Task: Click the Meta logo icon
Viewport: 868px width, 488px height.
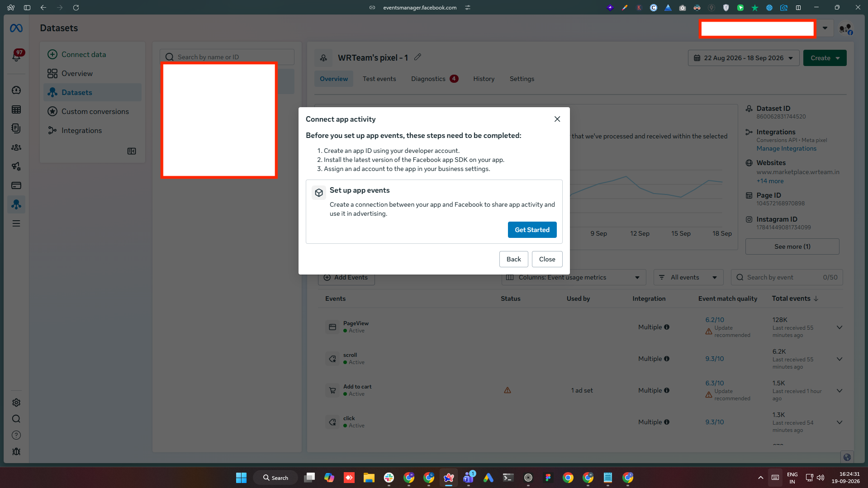Action: (x=16, y=28)
